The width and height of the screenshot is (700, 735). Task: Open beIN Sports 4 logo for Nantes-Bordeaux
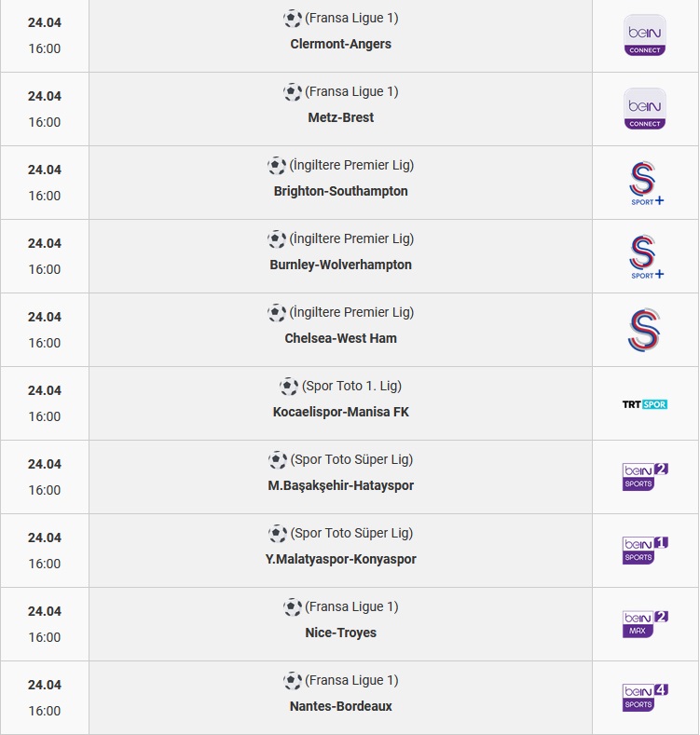pos(645,698)
